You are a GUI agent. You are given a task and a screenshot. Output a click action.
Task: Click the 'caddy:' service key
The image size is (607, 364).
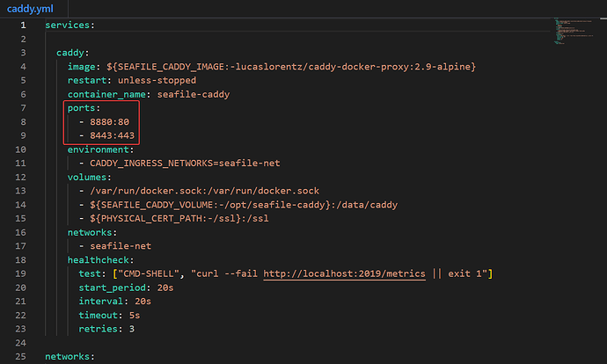click(x=73, y=53)
